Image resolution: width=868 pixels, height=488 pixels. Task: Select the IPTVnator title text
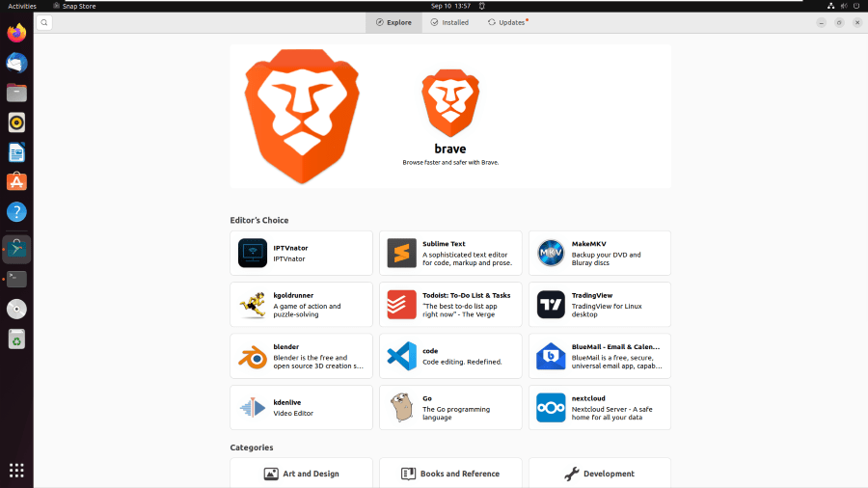click(x=290, y=248)
